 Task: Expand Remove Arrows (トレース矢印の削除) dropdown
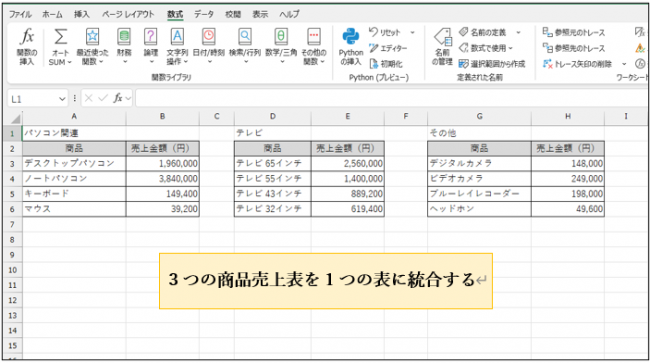coord(624,64)
